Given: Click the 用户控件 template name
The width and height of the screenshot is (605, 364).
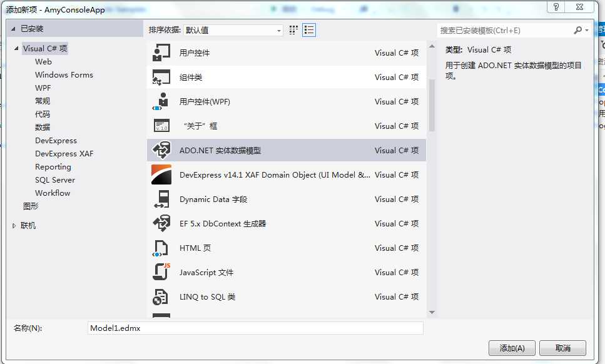Looking at the screenshot, I should [195, 53].
